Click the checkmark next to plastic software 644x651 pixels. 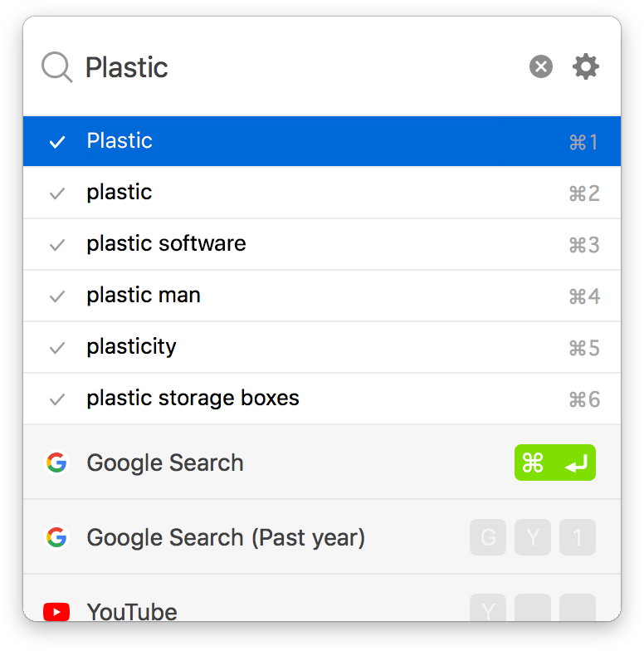point(57,245)
